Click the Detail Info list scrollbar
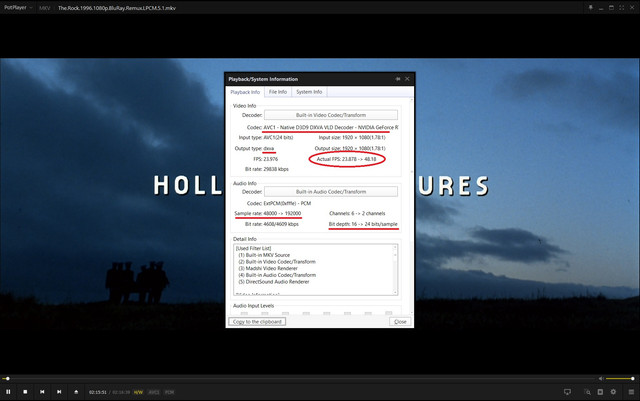 click(395, 270)
